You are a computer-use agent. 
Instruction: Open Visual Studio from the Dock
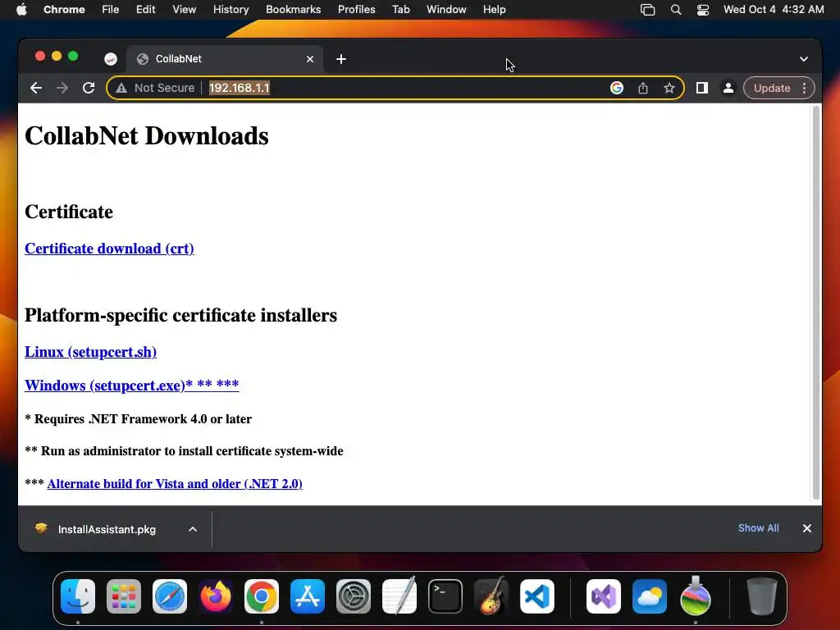click(x=604, y=596)
